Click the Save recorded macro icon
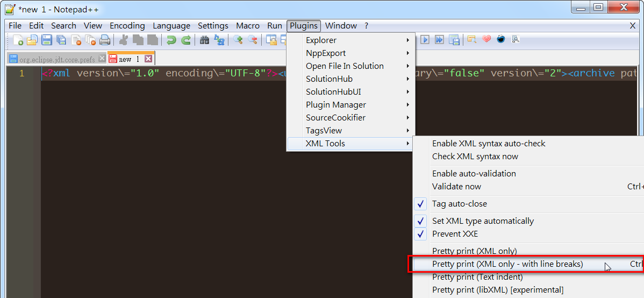 [x=454, y=39]
